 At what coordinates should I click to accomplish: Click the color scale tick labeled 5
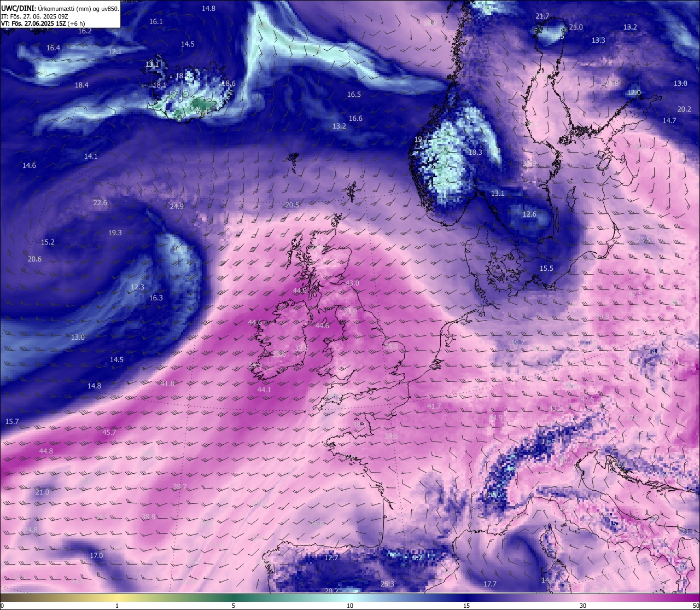pyautogui.click(x=234, y=606)
